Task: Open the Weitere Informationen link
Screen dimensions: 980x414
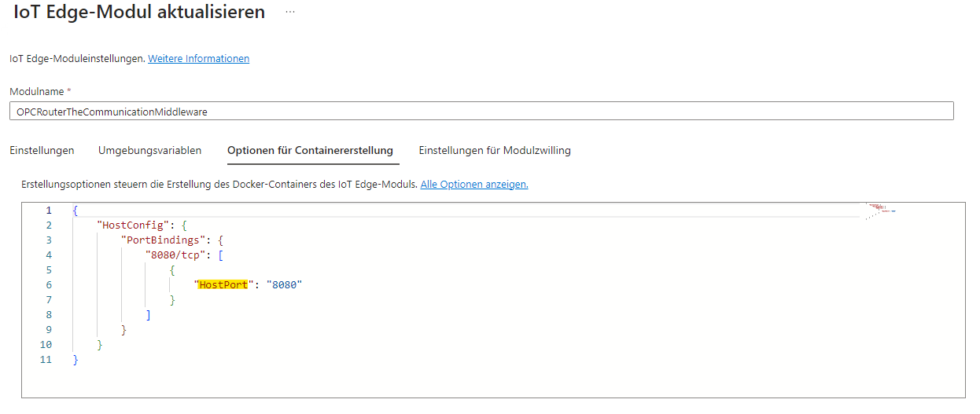Action: tap(198, 59)
